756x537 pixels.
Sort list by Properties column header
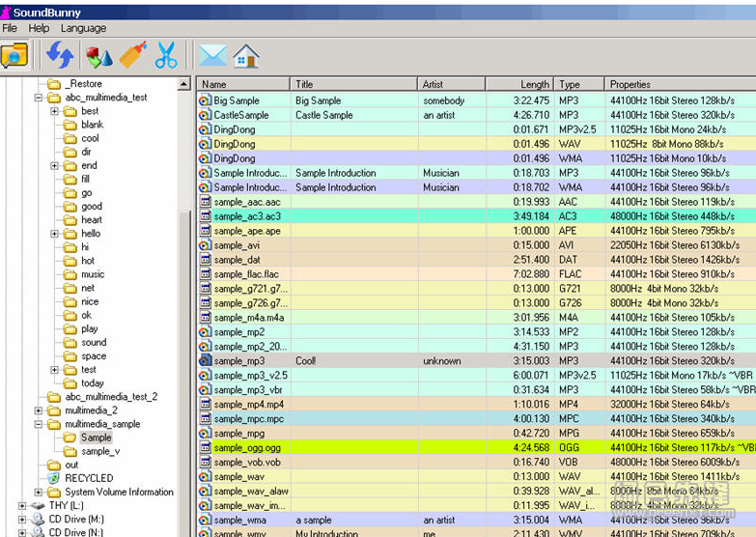pyautogui.click(x=680, y=84)
